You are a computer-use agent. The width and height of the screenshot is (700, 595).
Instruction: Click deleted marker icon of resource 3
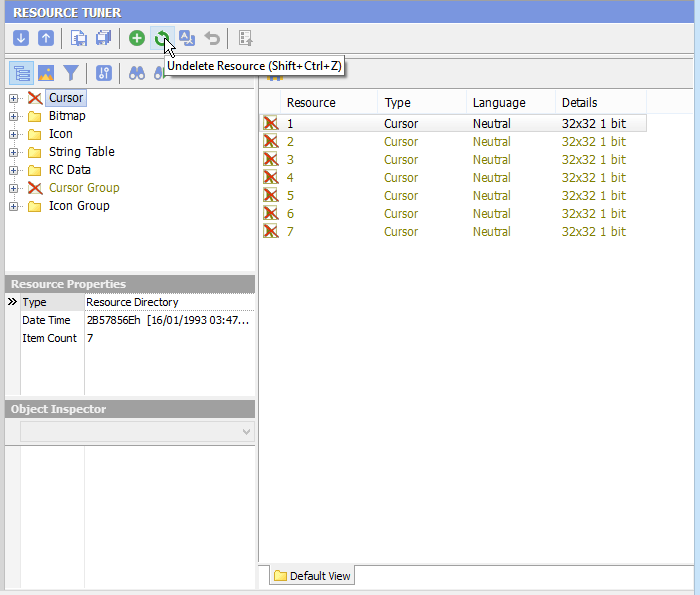271,159
